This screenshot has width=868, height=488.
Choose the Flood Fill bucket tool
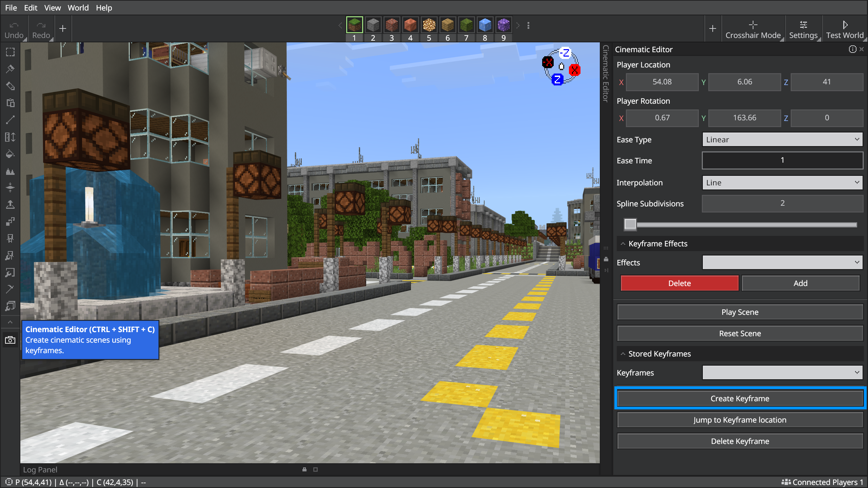10,154
